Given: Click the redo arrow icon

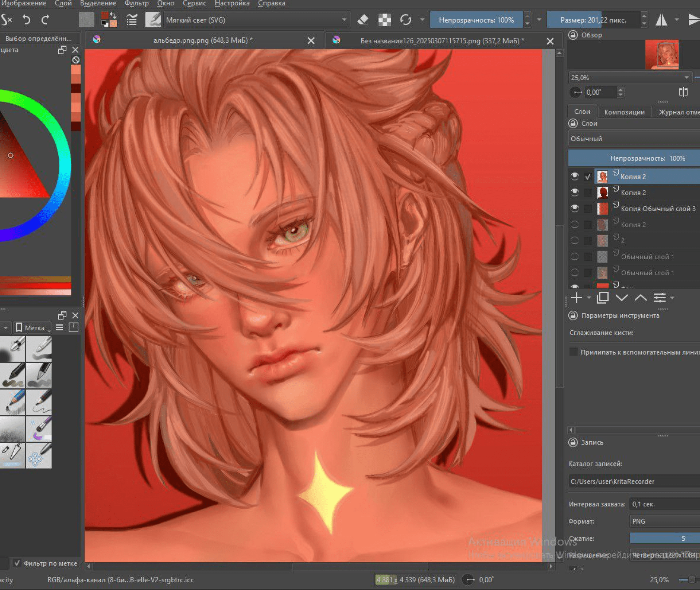Looking at the screenshot, I should tap(45, 20).
